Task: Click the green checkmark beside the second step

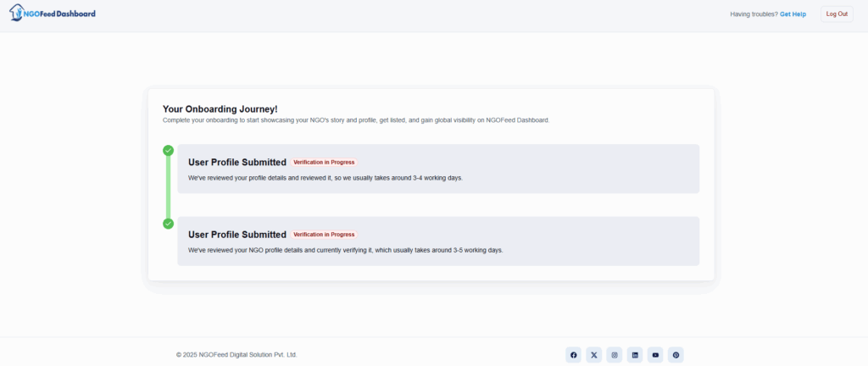Action: [x=169, y=224]
